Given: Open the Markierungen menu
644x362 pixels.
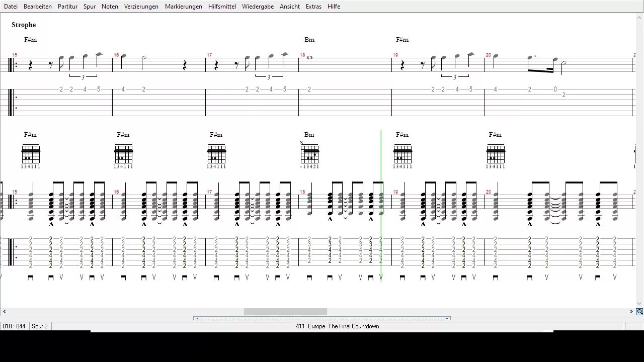Looking at the screenshot, I should click(x=184, y=7).
